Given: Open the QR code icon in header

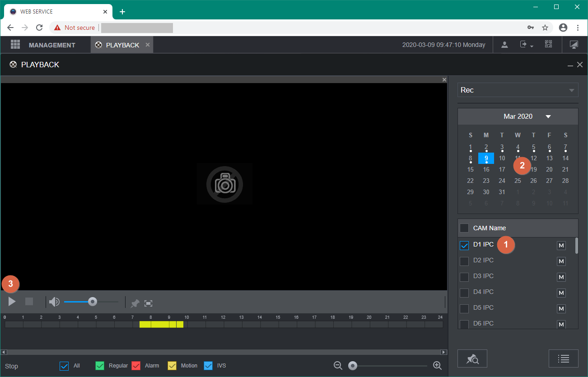Looking at the screenshot, I should [x=548, y=45].
